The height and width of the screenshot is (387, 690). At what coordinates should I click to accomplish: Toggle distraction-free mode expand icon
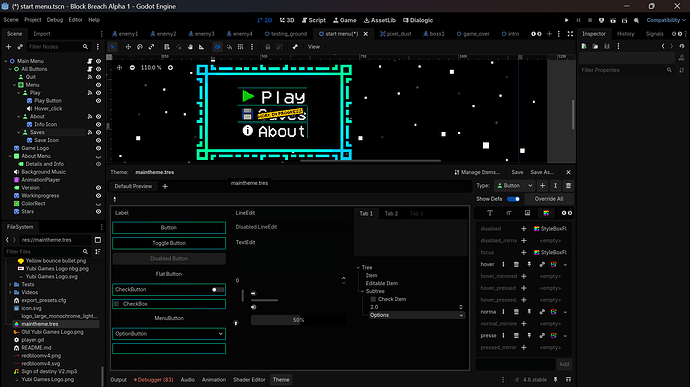point(570,34)
